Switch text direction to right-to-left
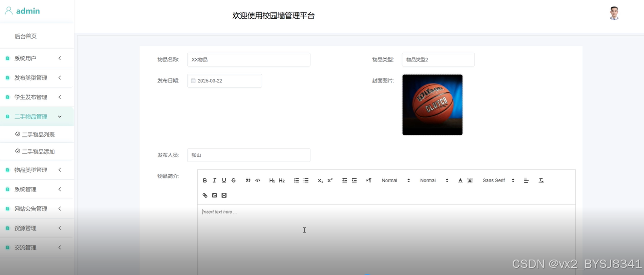The height and width of the screenshot is (275, 644). pyautogui.click(x=369, y=180)
